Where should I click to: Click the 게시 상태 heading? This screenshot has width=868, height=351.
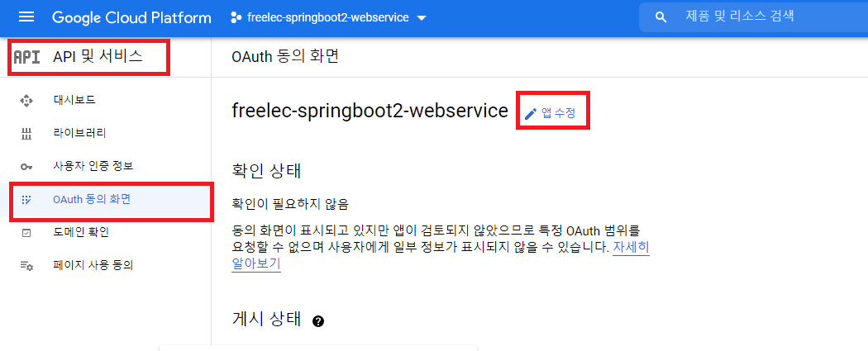coord(266,319)
